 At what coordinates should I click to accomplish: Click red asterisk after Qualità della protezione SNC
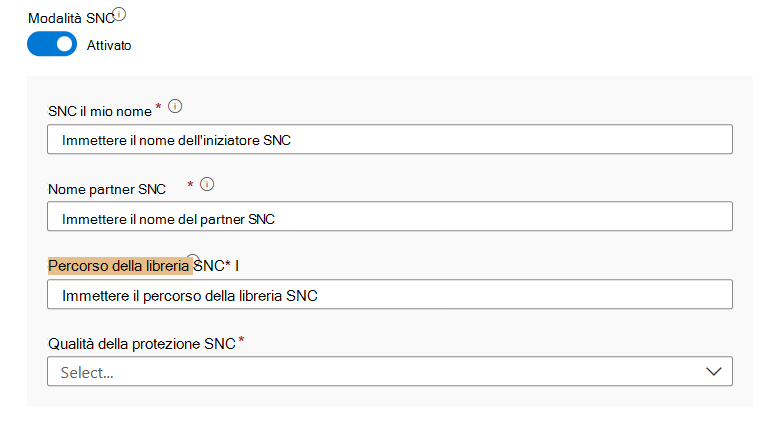(241, 342)
